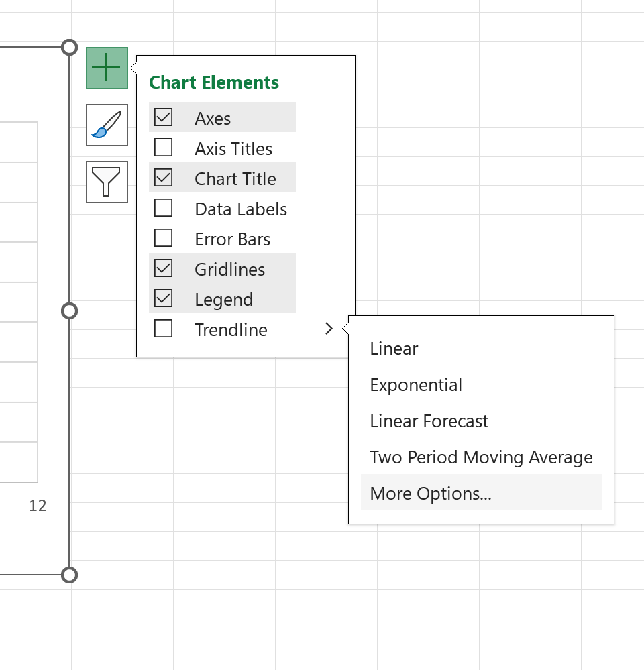Click the top-right chart resize handle

(69, 47)
